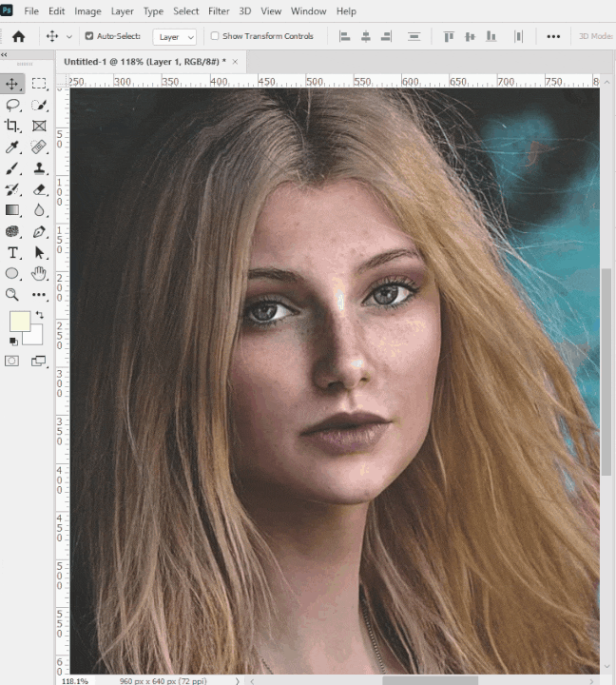Select the Path Selection tool
The width and height of the screenshot is (616, 685).
39,252
